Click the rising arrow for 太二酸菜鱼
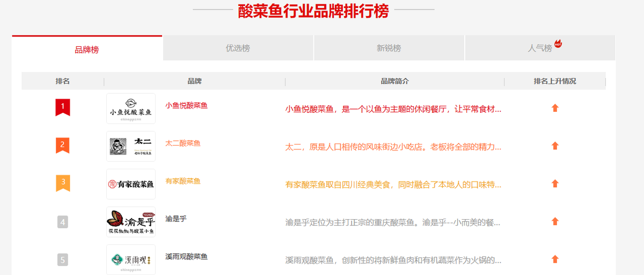644x275 pixels. pos(555,146)
